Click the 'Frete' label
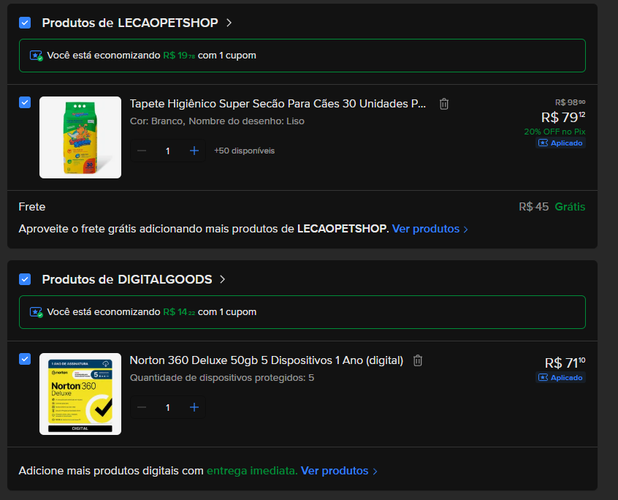 click(32, 207)
